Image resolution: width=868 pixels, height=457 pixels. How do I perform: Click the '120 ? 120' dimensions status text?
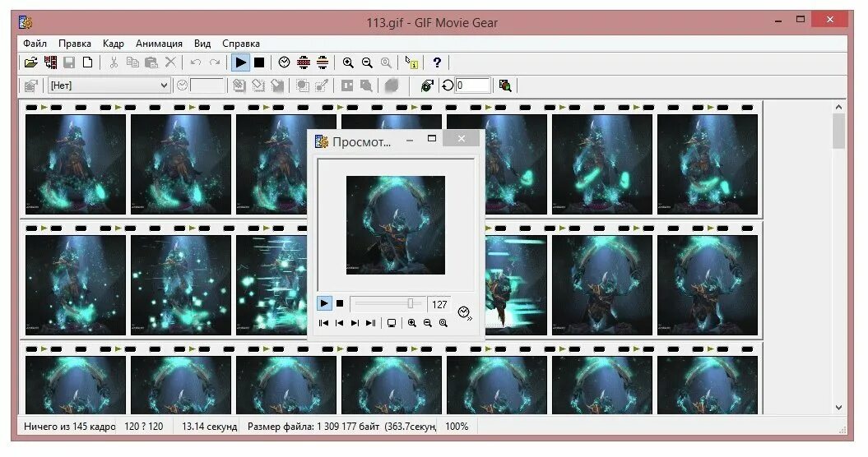[x=144, y=427]
